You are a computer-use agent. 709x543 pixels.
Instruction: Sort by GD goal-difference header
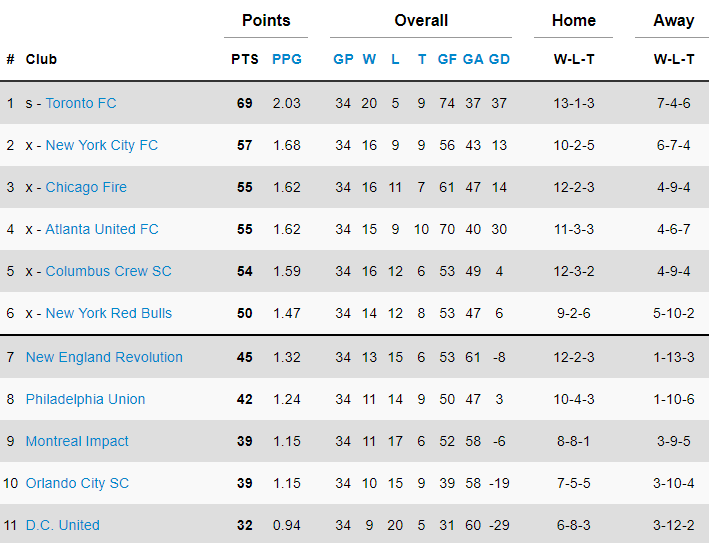pyautogui.click(x=499, y=59)
